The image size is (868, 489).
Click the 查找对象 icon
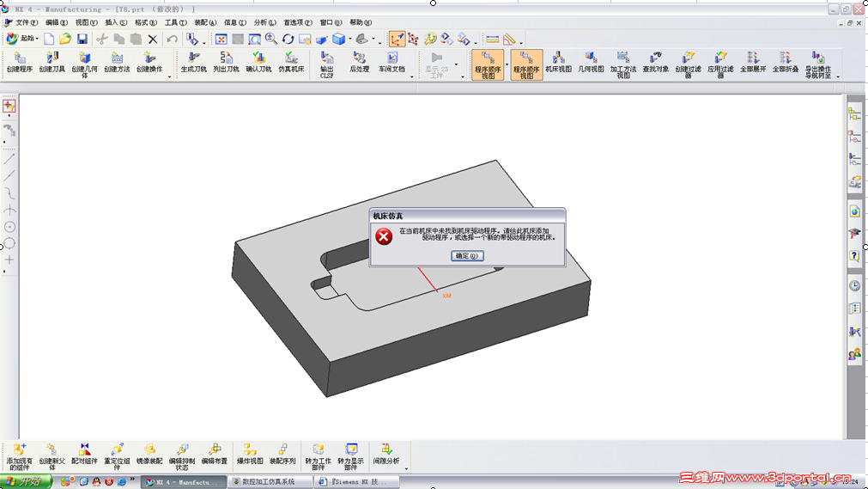pos(655,62)
